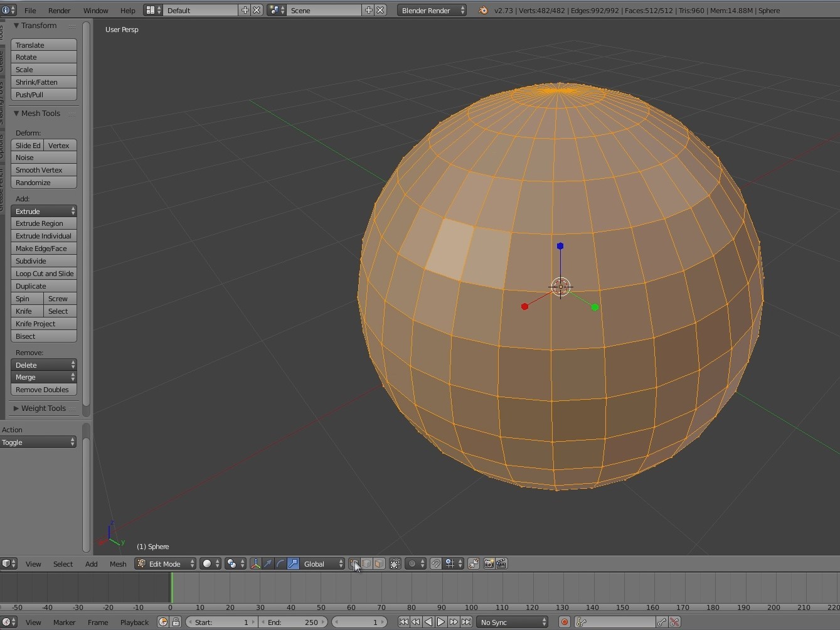Open the 3D View editor type selector
The height and width of the screenshot is (630, 840).
pyautogui.click(x=9, y=563)
